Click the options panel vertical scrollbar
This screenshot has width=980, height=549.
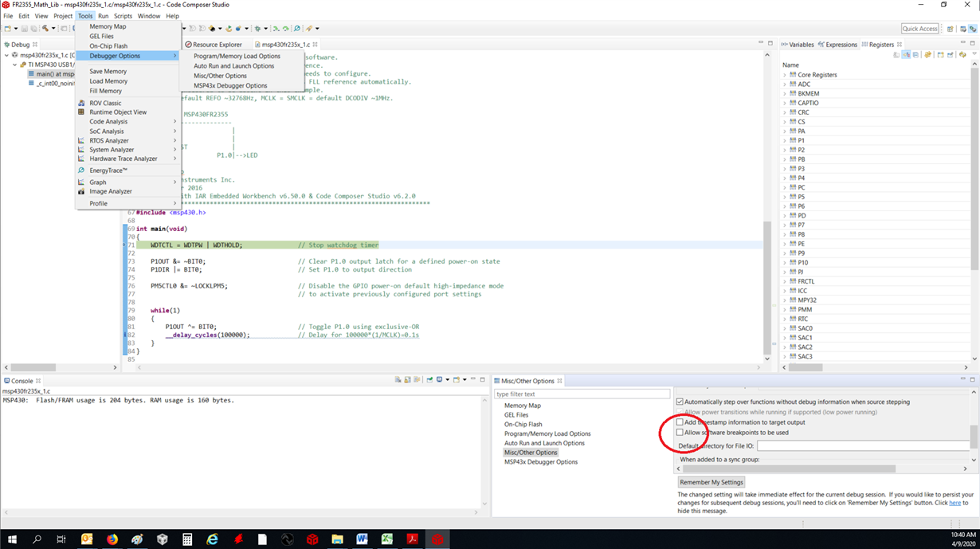[973, 437]
